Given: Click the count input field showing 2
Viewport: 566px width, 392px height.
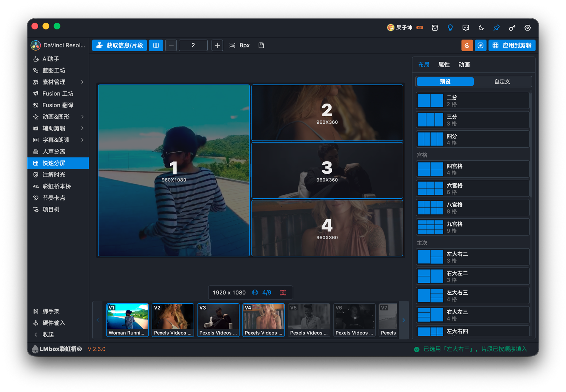Looking at the screenshot, I should click(193, 45).
